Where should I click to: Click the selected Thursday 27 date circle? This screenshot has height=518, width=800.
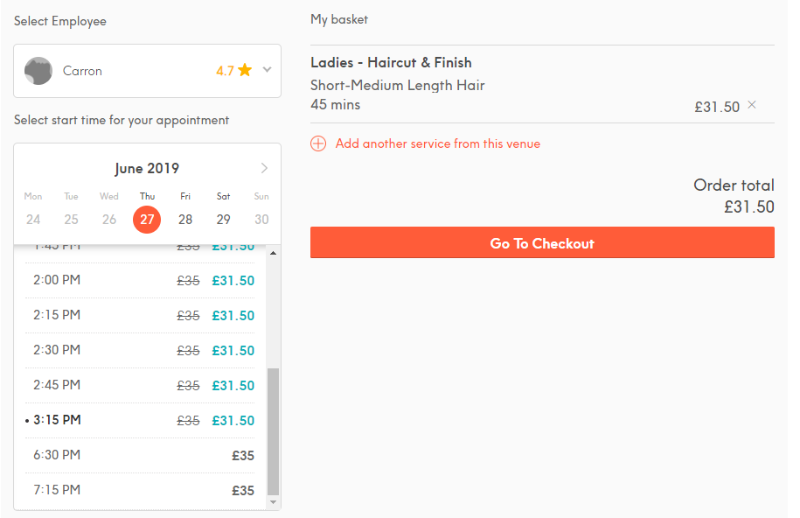point(147,219)
